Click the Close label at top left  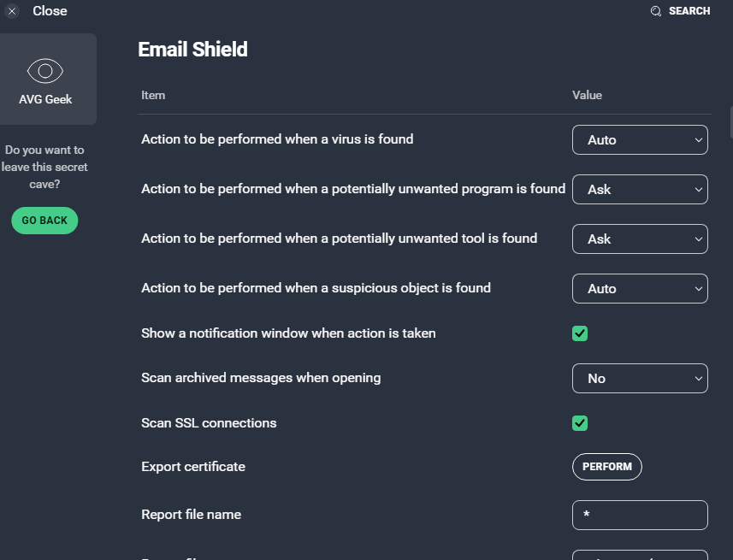50,11
